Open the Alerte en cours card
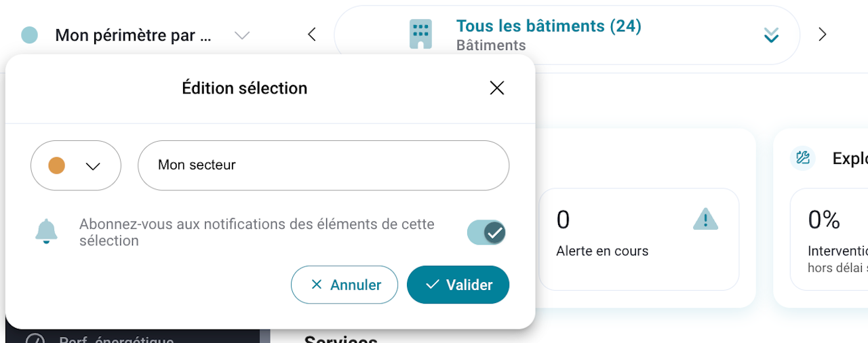The width and height of the screenshot is (868, 343). tap(637, 239)
